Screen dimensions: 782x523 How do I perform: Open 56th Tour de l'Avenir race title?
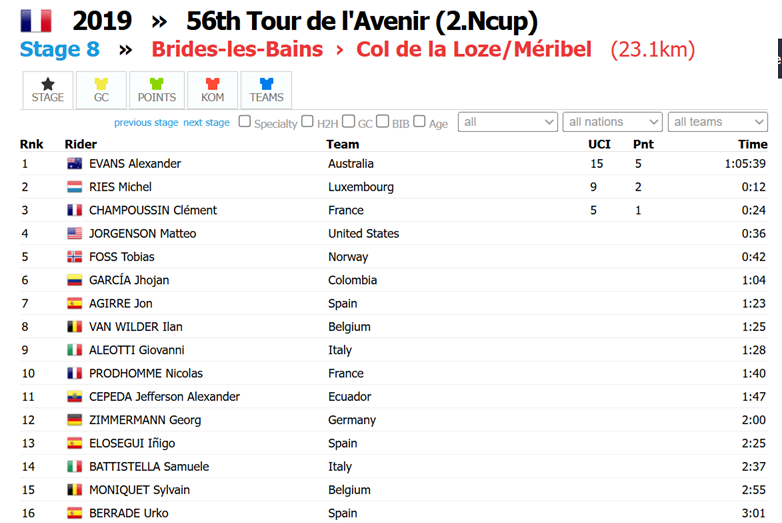tap(362, 21)
